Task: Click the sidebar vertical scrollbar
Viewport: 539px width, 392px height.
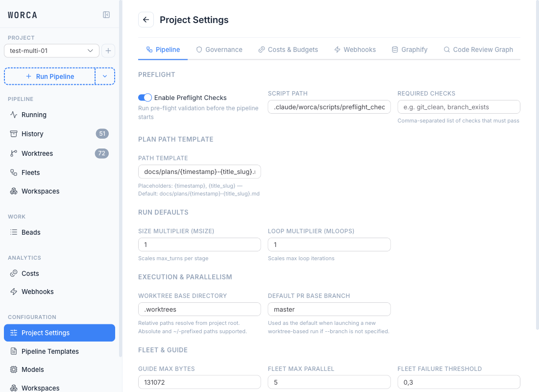Action: pos(121,179)
